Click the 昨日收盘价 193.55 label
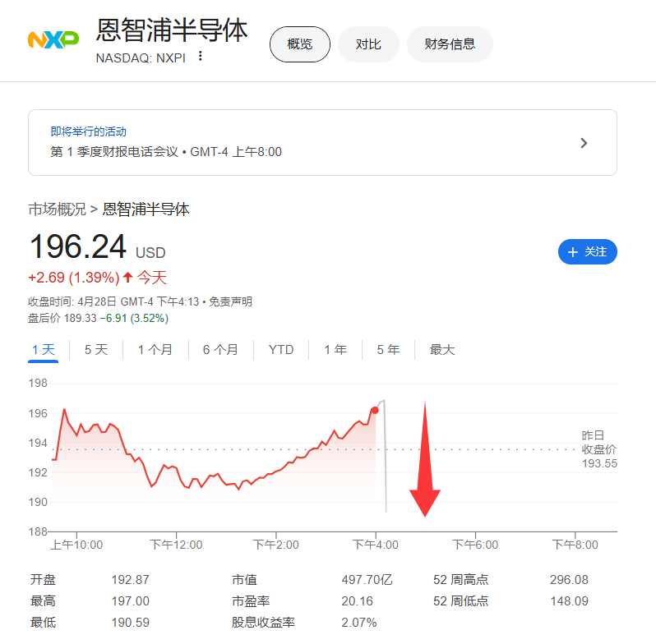656x644 pixels. point(598,449)
